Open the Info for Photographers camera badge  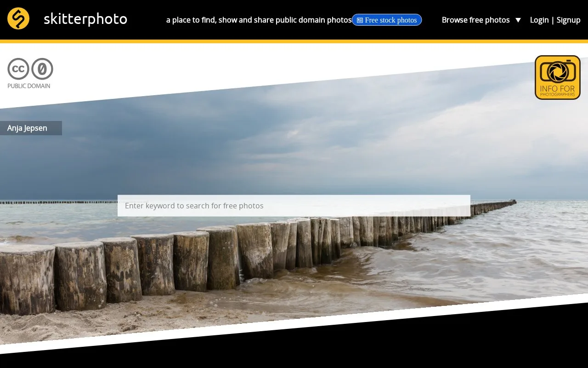pos(557,77)
